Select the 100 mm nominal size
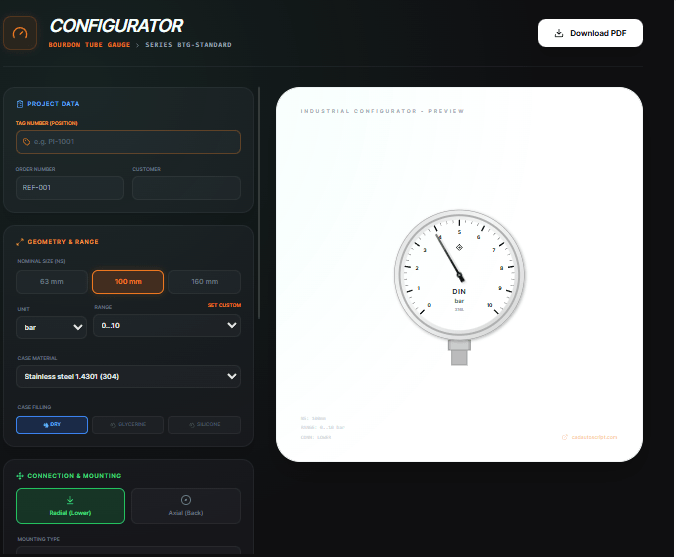Screen dimensions: 676x557 coord(128,282)
